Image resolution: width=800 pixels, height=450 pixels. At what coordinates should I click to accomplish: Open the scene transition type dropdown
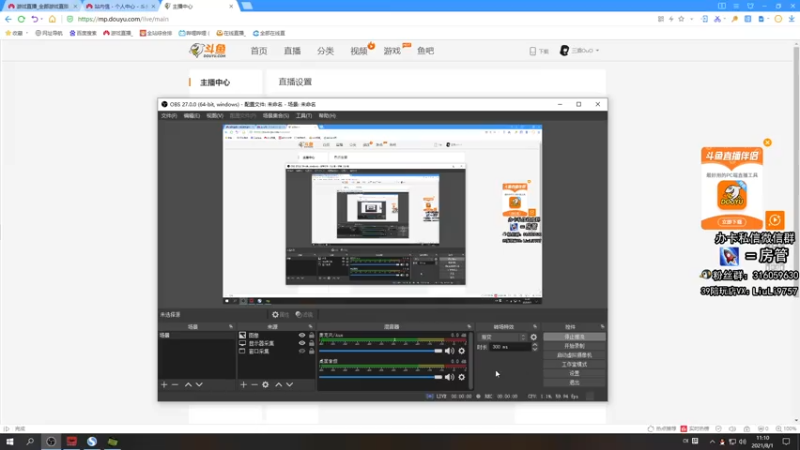(x=503, y=337)
